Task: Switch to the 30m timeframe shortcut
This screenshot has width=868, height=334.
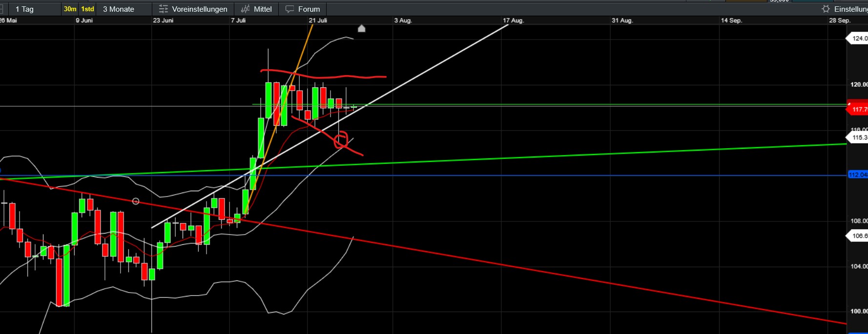Action: (70, 9)
